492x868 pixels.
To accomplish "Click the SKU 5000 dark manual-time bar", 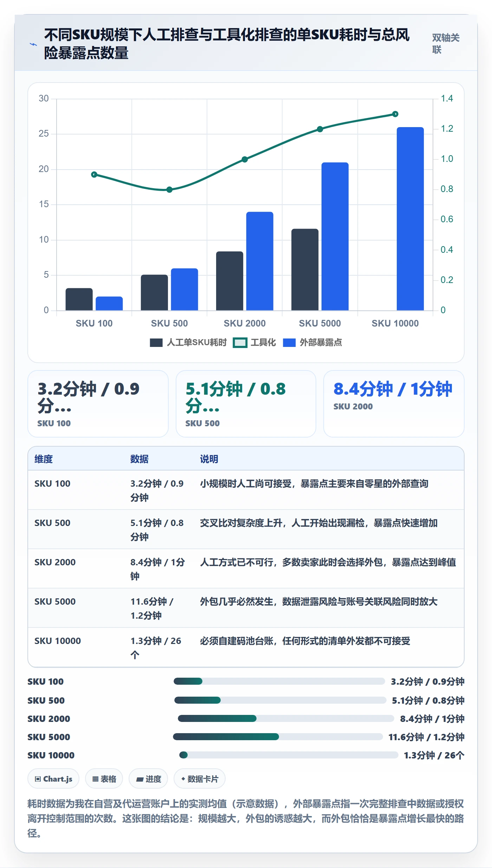I will [305, 270].
